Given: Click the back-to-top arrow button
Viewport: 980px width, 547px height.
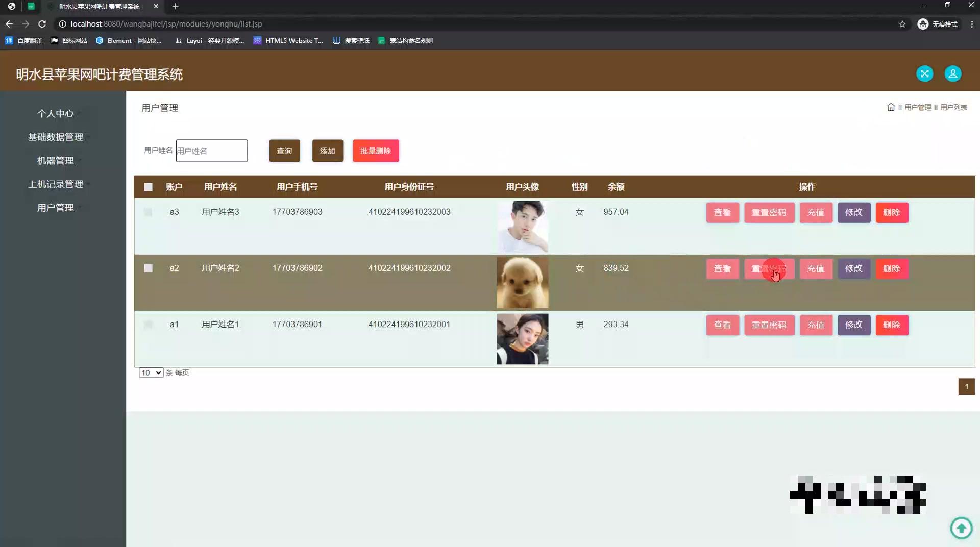Looking at the screenshot, I should (962, 528).
